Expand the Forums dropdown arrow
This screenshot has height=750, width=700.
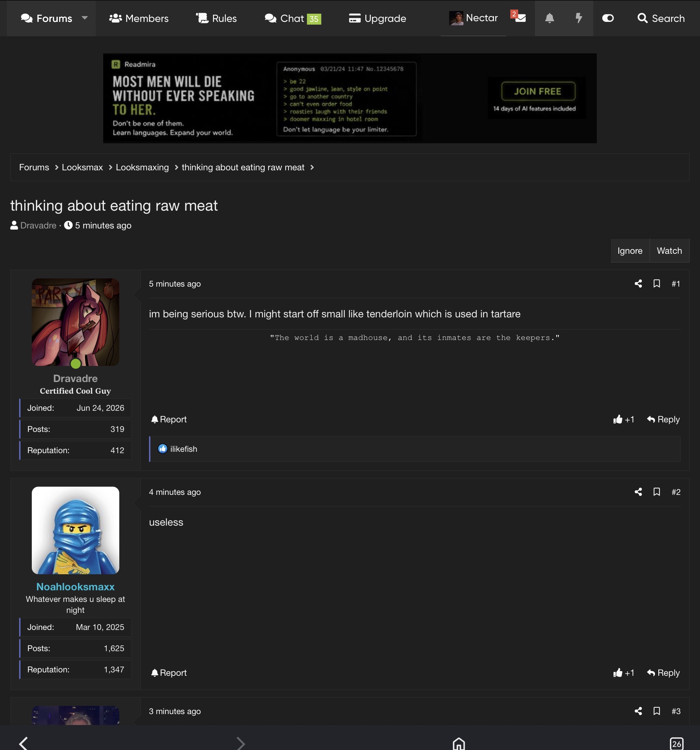[x=85, y=18]
